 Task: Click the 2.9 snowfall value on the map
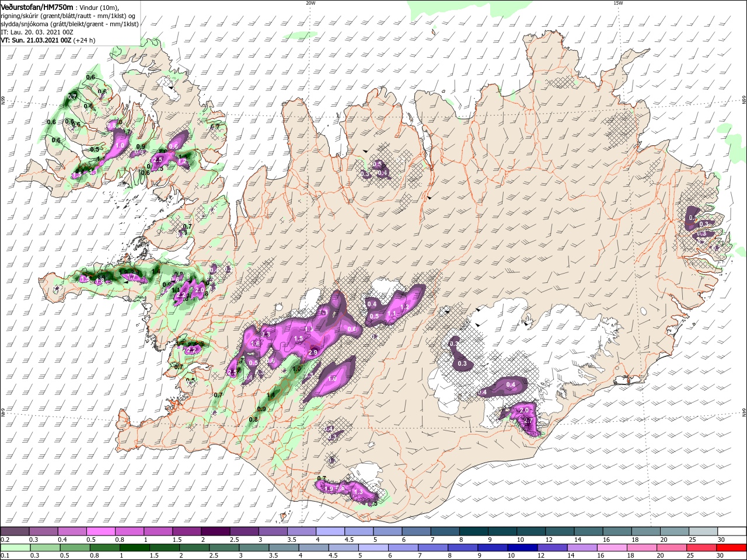pos(312,352)
